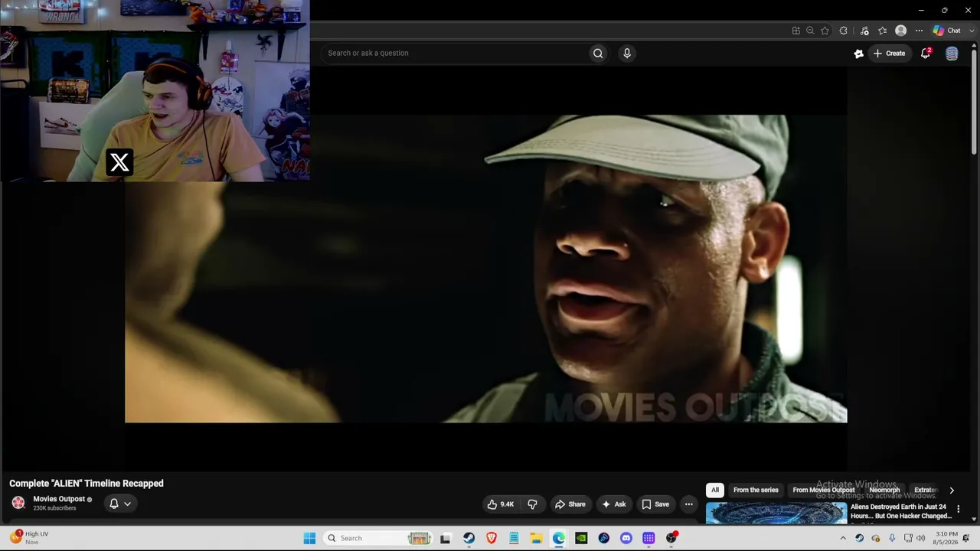The width and height of the screenshot is (980, 551).
Task: Open the High UV weather widget
Action: tap(31, 538)
